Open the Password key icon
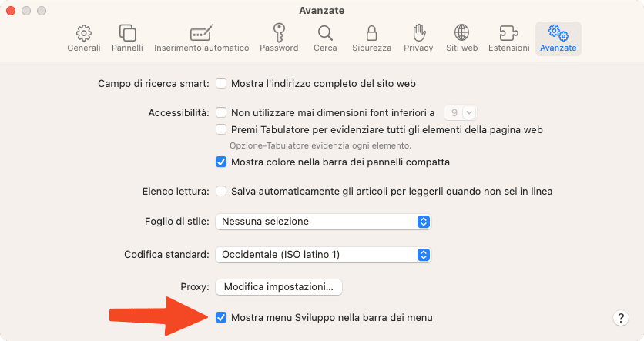Viewport: 644px width, 341px height. point(279,33)
